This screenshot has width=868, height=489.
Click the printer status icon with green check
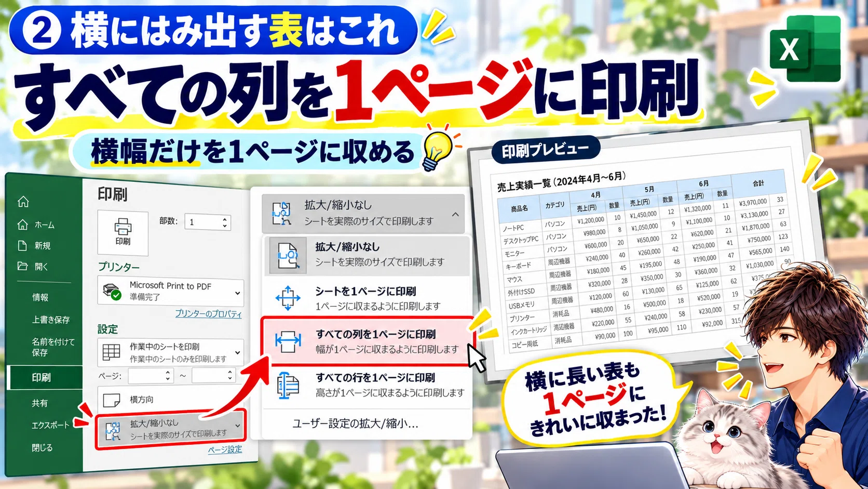pyautogui.click(x=112, y=291)
